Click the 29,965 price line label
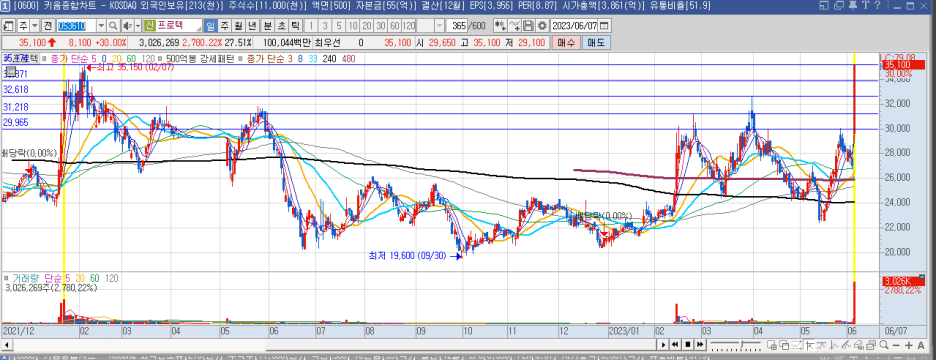The height and width of the screenshot is (360, 936). coord(16,122)
